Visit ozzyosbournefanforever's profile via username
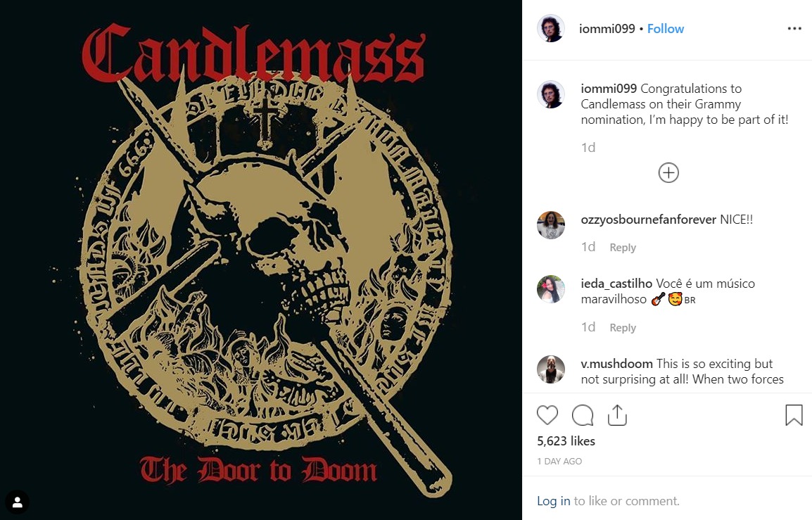The width and height of the screenshot is (812, 520). pos(648,220)
